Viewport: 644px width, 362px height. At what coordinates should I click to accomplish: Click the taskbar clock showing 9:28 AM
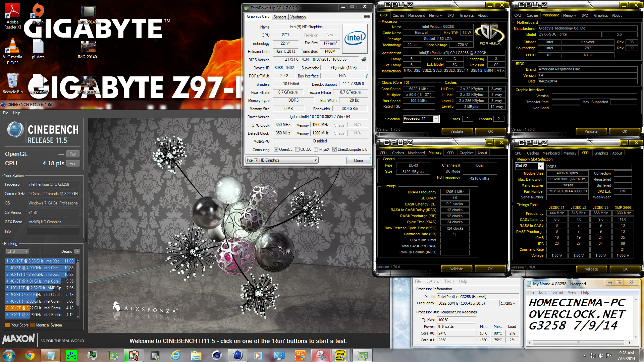coord(626,356)
